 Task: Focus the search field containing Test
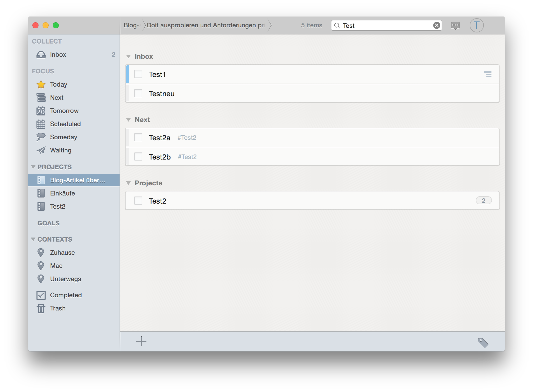click(387, 26)
